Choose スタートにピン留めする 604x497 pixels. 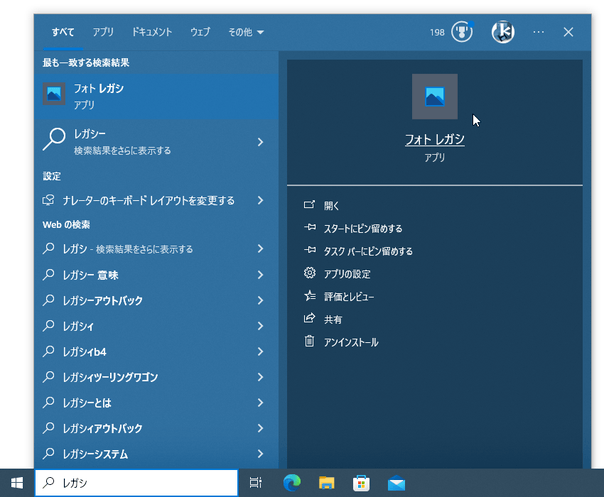coord(363,228)
